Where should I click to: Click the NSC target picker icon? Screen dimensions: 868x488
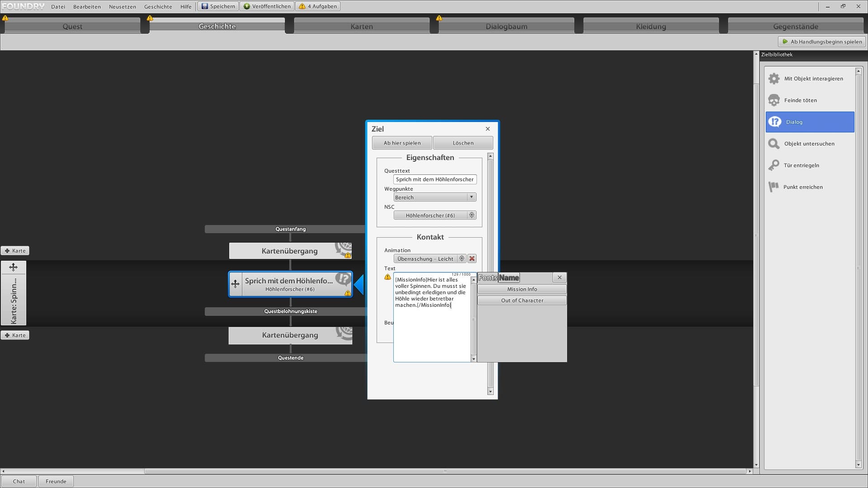coord(472,216)
